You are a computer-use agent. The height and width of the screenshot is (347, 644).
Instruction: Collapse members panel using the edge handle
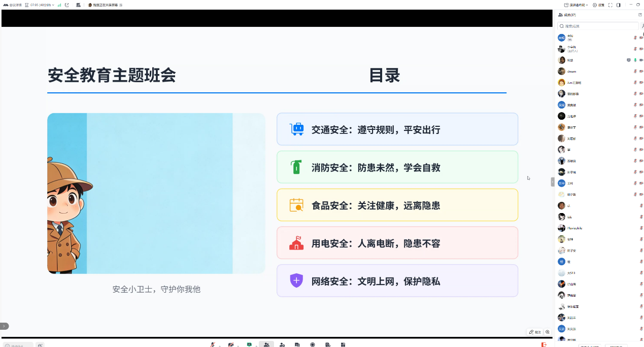tap(553, 182)
